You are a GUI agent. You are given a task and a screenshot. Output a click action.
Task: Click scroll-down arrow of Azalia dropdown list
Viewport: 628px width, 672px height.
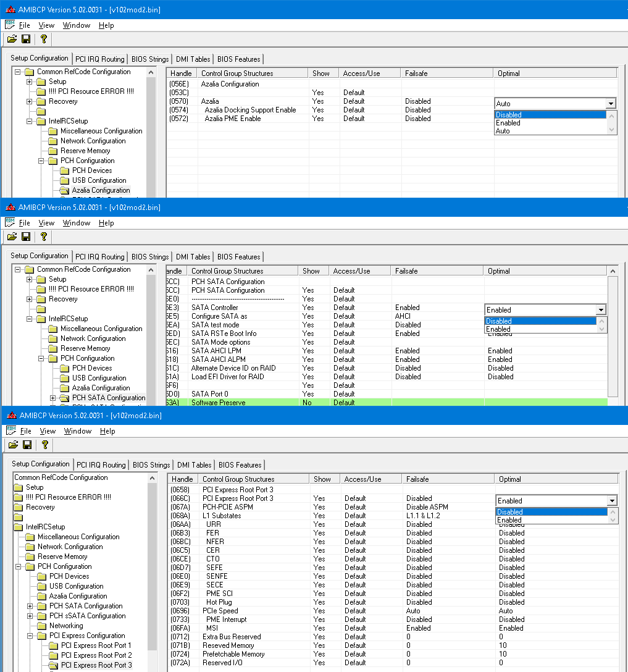[x=611, y=130]
